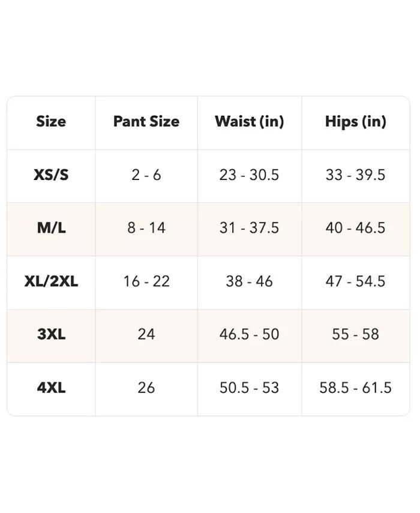Image resolution: width=420 pixels, height=513 pixels.
Task: Click the waist cell 31 - 37.5
Action: pos(249,228)
